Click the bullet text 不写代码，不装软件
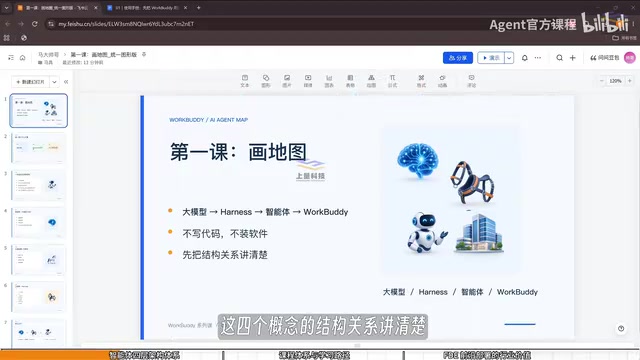 tap(225, 234)
